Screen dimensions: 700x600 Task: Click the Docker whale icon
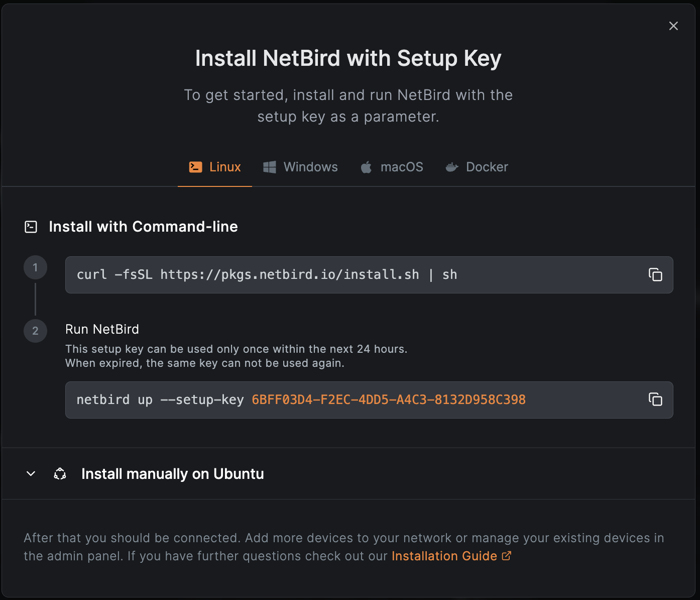pos(451,167)
